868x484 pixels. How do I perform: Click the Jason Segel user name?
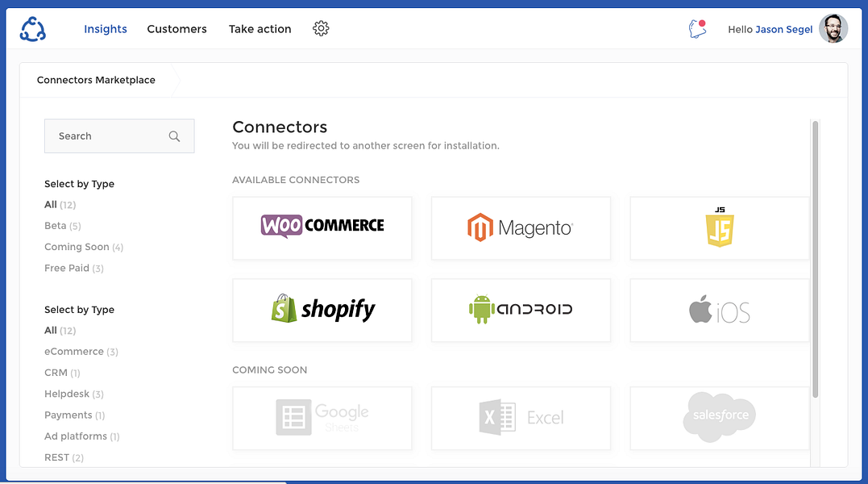(x=784, y=29)
